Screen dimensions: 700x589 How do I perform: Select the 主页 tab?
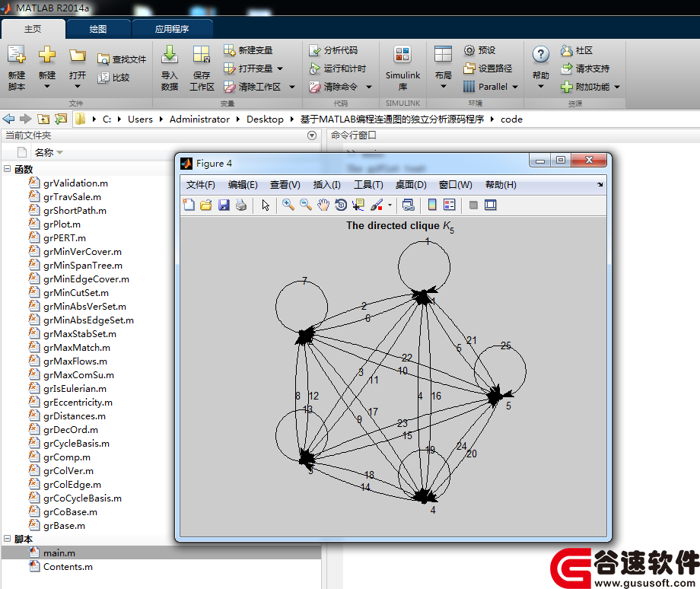pyautogui.click(x=33, y=29)
